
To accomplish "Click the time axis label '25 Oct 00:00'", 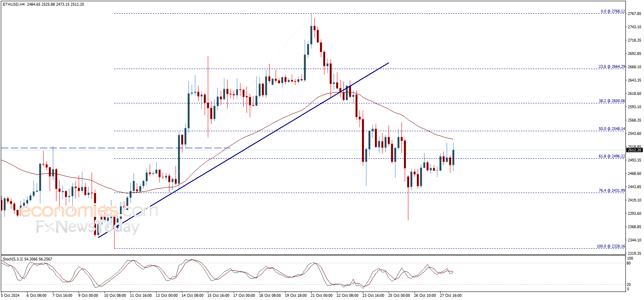I will (x=399, y=296).
